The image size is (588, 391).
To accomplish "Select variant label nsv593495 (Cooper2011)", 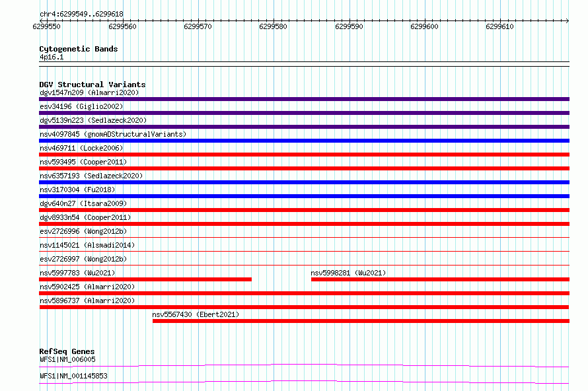I will [83, 162].
